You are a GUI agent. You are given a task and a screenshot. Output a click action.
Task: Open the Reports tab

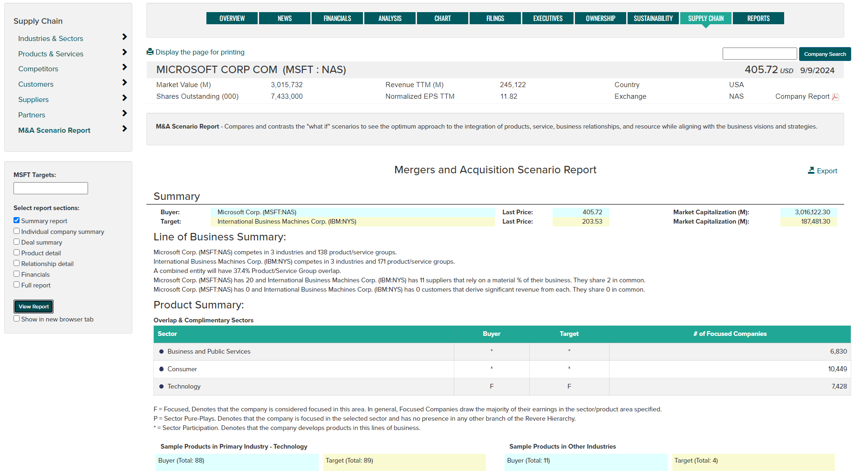tap(759, 18)
